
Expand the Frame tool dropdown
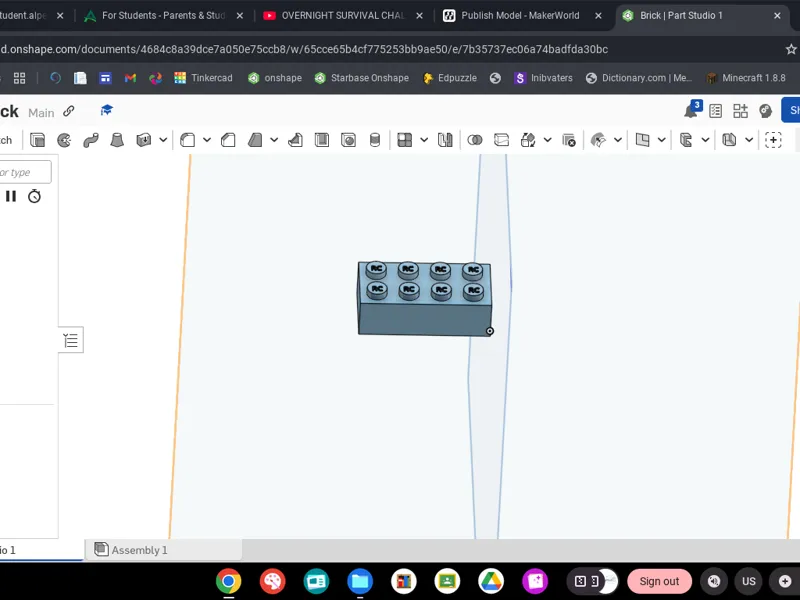pyautogui.click(x=705, y=140)
